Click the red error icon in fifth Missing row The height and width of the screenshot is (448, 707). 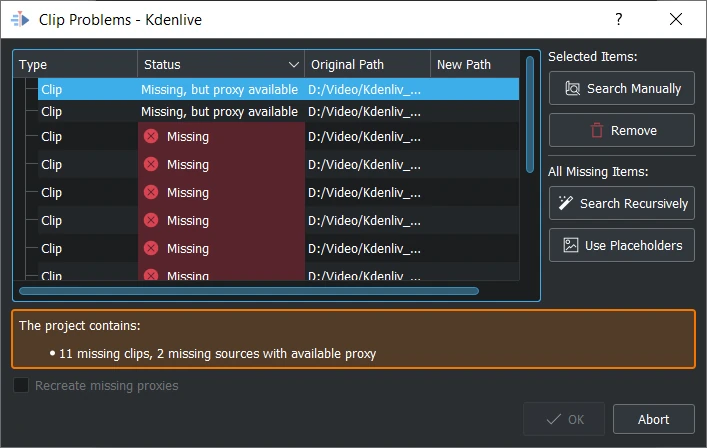tap(151, 248)
